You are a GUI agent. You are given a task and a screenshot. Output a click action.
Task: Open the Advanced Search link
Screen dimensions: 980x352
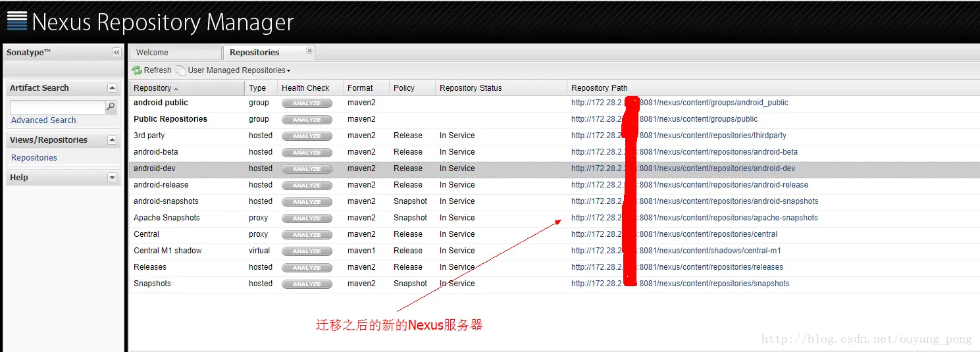[43, 120]
